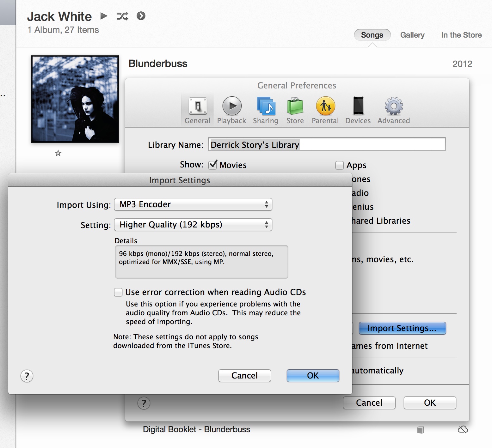The height and width of the screenshot is (448, 492).
Task: Open the General preferences pane icon
Action: [198, 106]
